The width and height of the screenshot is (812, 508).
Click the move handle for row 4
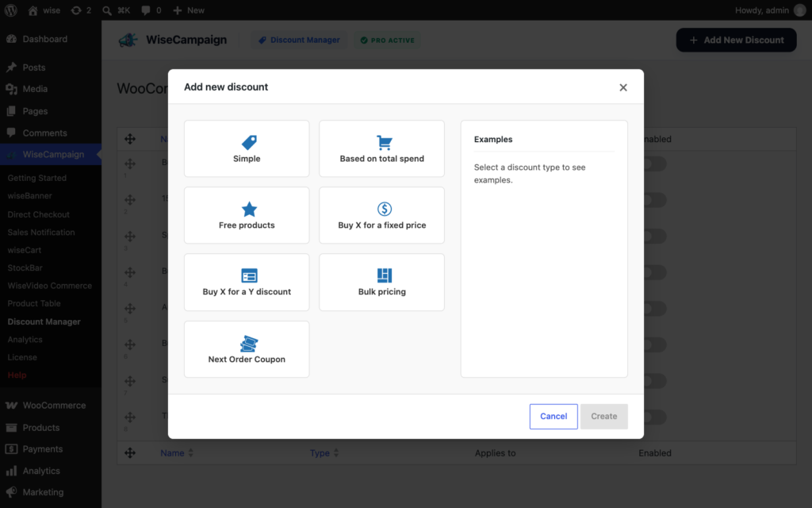tap(130, 272)
